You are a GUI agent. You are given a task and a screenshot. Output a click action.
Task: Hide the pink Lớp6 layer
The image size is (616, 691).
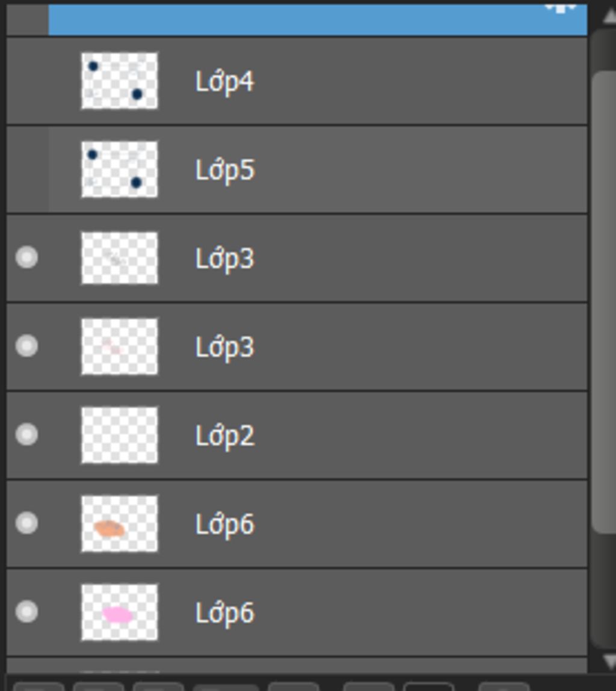[x=26, y=612]
